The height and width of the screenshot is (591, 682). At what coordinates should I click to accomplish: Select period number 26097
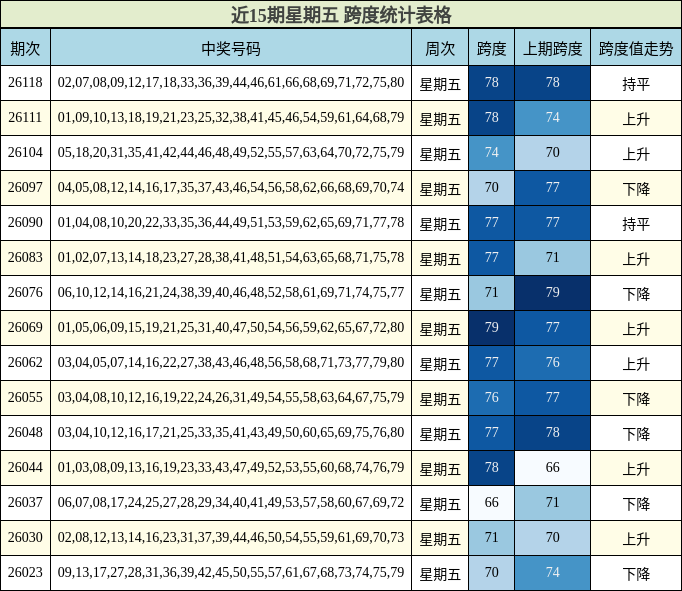coord(25,187)
